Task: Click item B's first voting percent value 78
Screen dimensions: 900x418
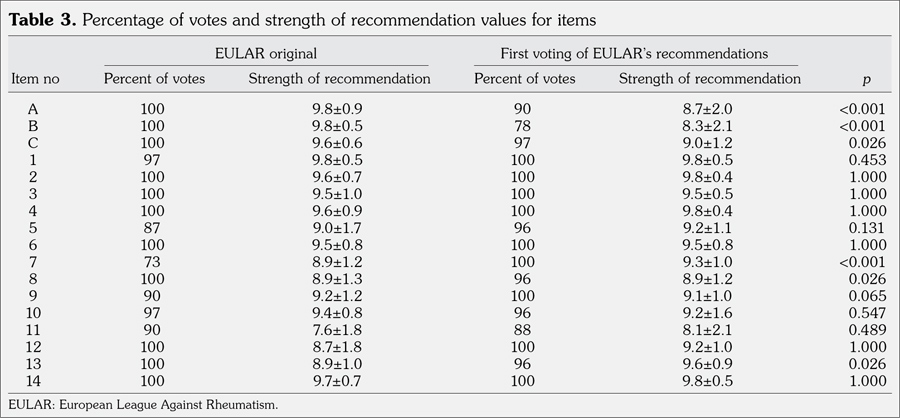Action: pyautogui.click(x=521, y=127)
